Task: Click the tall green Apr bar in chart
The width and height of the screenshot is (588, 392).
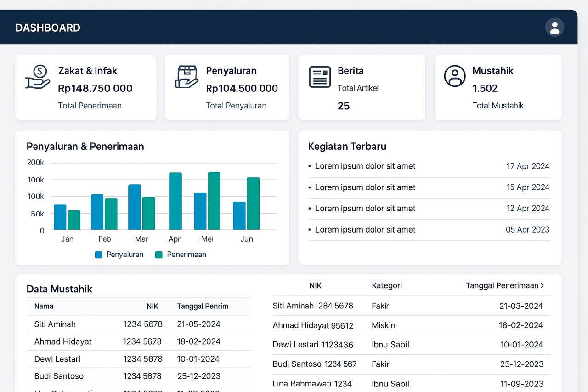Action: click(x=175, y=201)
